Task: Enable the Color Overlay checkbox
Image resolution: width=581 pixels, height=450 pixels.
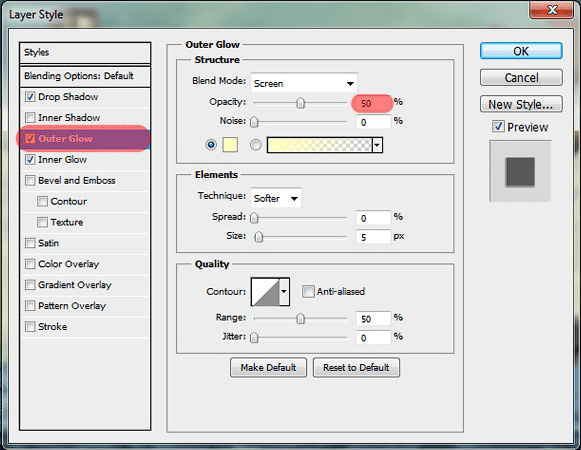Action: click(30, 264)
